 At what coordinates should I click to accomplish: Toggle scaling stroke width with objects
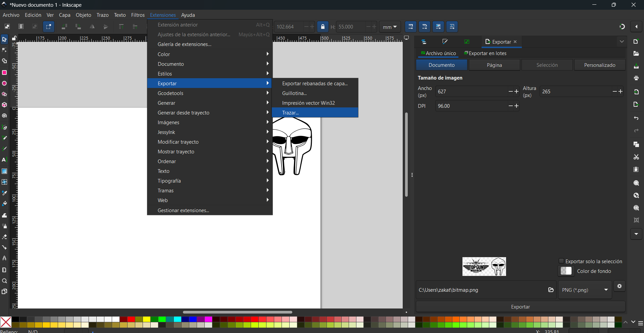411,27
